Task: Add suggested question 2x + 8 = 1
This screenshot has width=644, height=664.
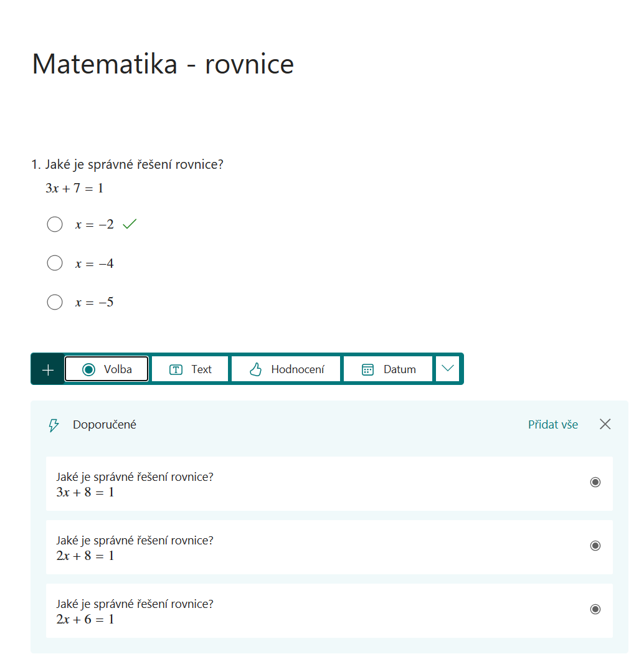Action: (329, 547)
